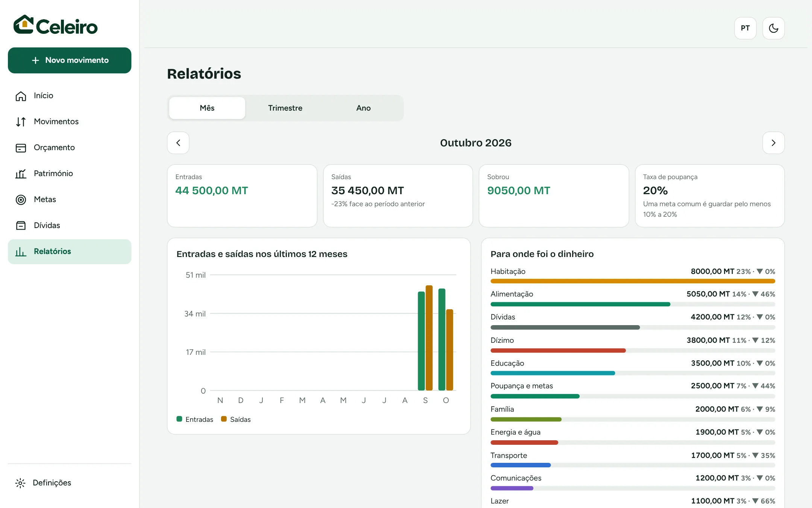Select the Mês period tab
Image resolution: width=812 pixels, height=508 pixels.
point(207,108)
